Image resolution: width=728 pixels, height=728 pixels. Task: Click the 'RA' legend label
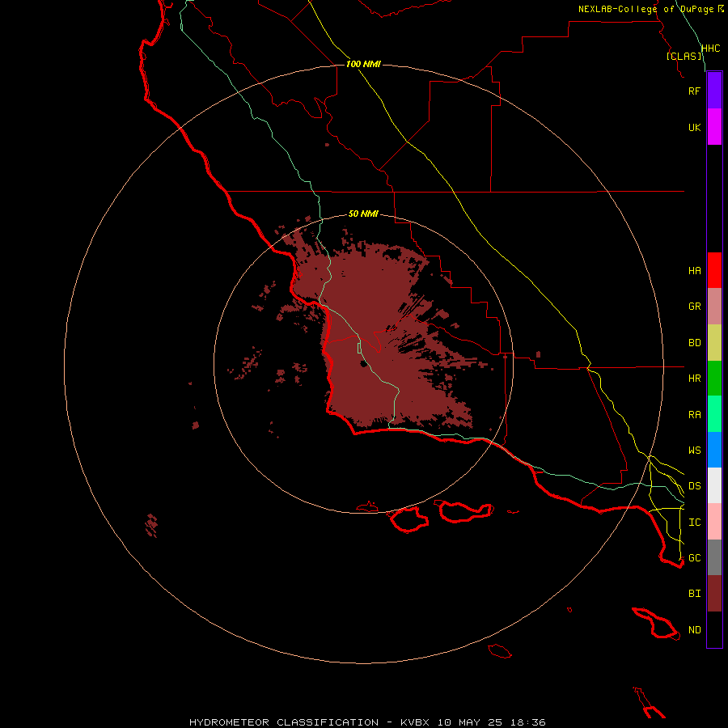[x=694, y=415]
